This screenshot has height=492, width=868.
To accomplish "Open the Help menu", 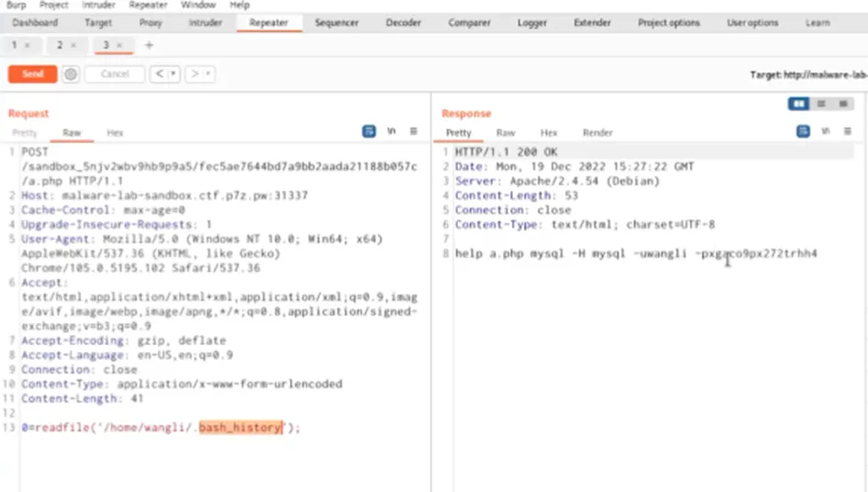I will point(239,5).
